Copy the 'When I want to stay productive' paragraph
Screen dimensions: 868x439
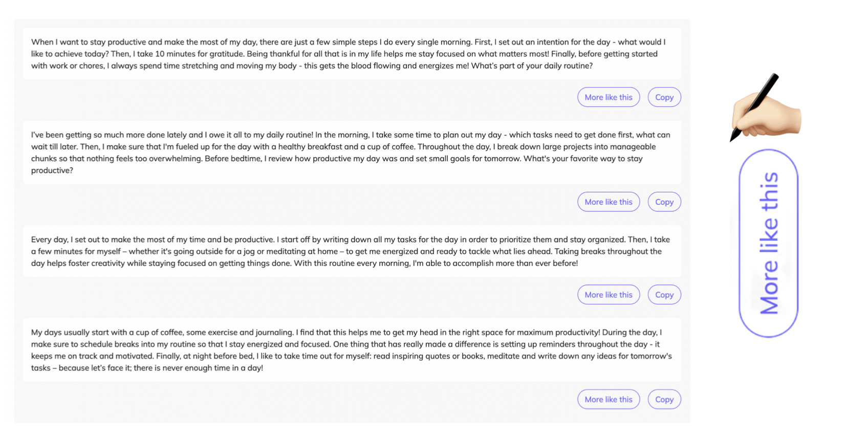coord(664,97)
